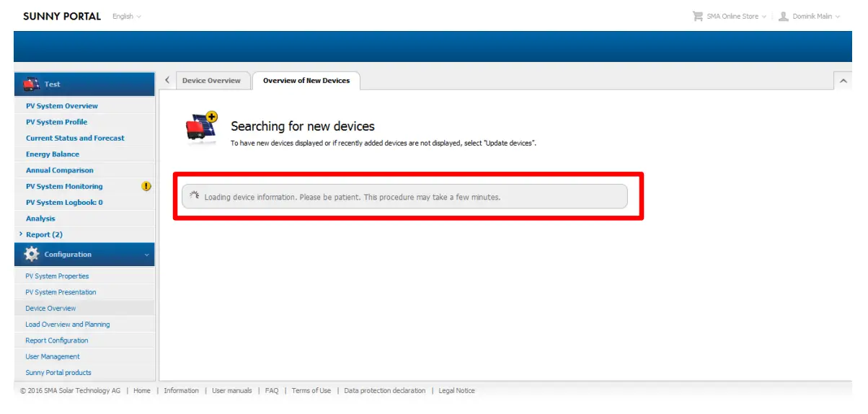Open PV System Monitoring
Screen dimensions: 868x414
[64, 186]
